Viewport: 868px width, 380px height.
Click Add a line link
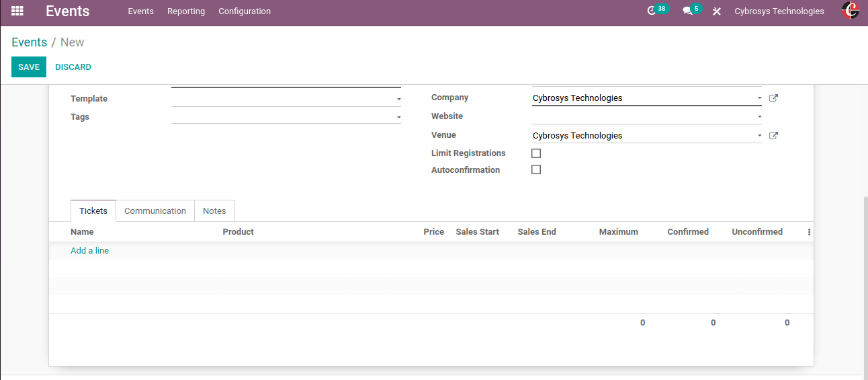tap(89, 251)
